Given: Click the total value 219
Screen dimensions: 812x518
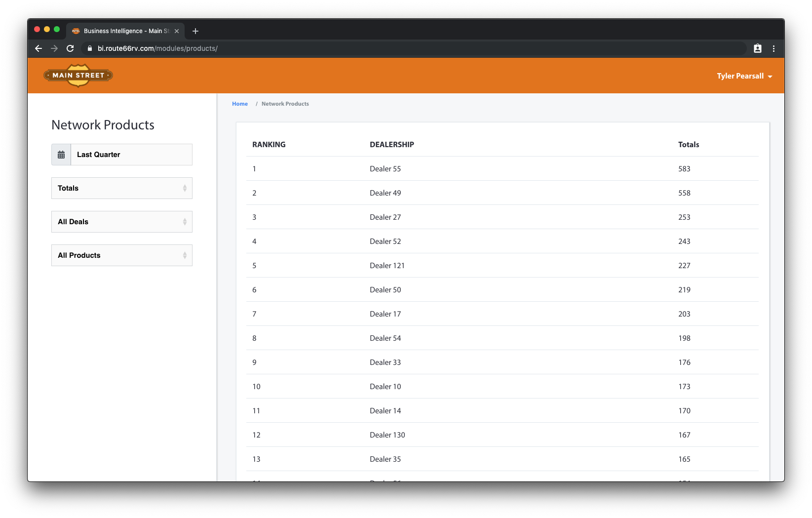Looking at the screenshot, I should (684, 290).
